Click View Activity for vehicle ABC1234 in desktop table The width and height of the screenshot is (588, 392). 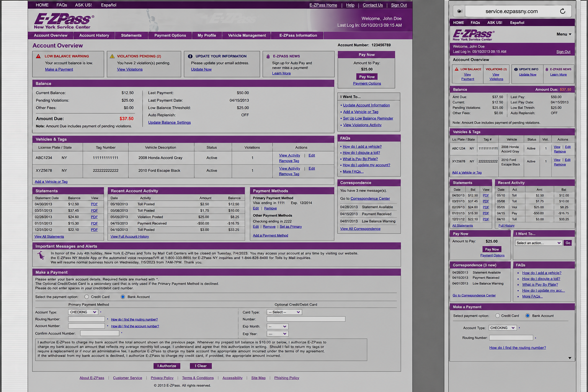(x=289, y=155)
